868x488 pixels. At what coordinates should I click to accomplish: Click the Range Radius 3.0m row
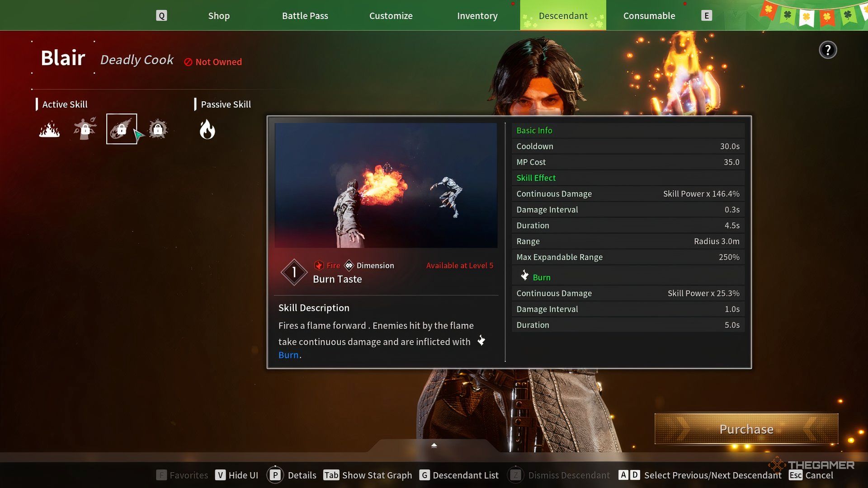click(628, 241)
